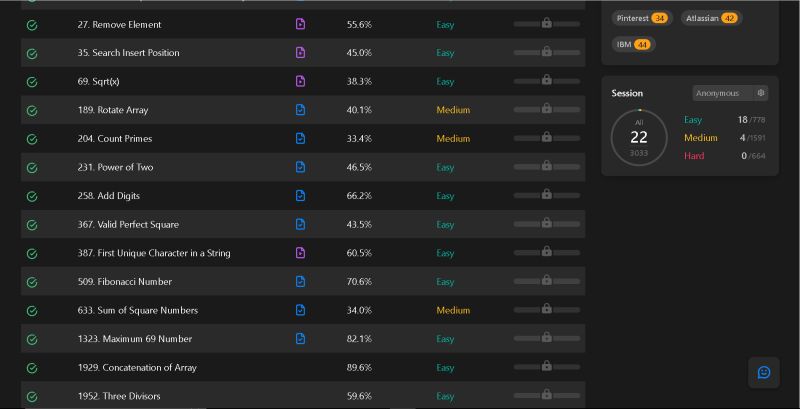Click the circular progress ring showing 22 solved
Screen dimensions: 800x409
(639, 137)
